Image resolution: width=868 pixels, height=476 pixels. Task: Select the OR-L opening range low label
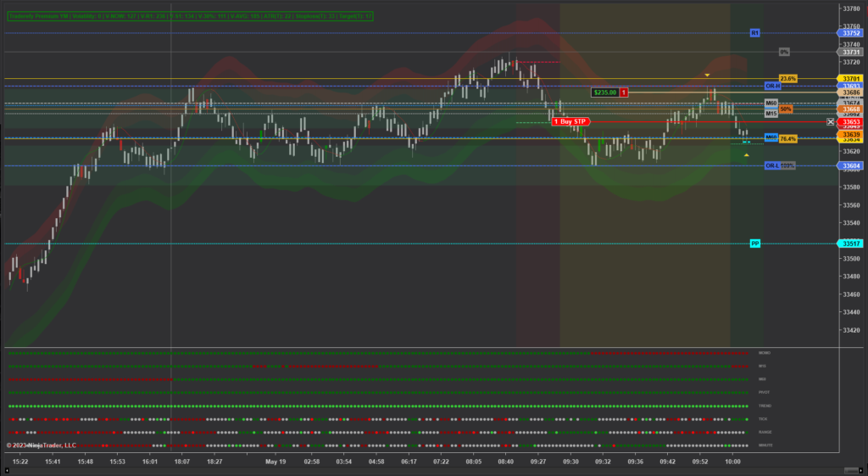(771, 165)
